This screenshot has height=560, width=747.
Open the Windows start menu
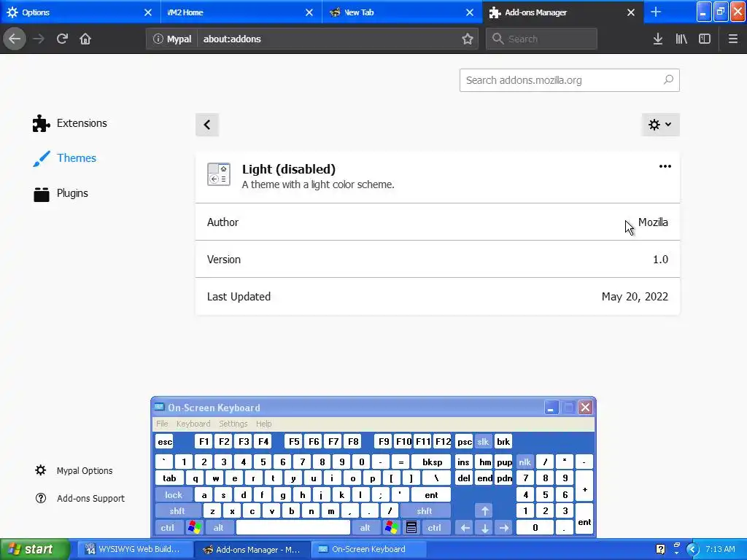[34, 549]
